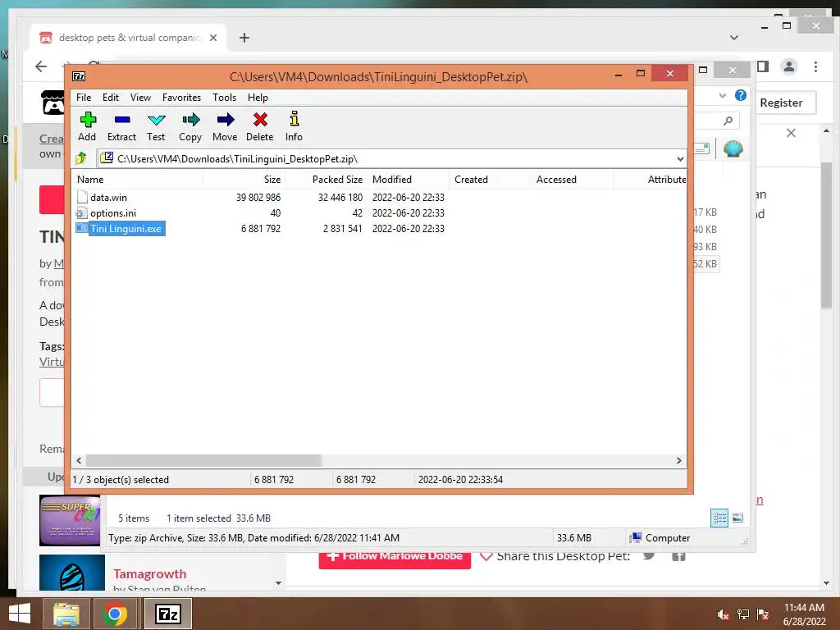Open the Super game thumbnail on itch.io

(x=70, y=520)
